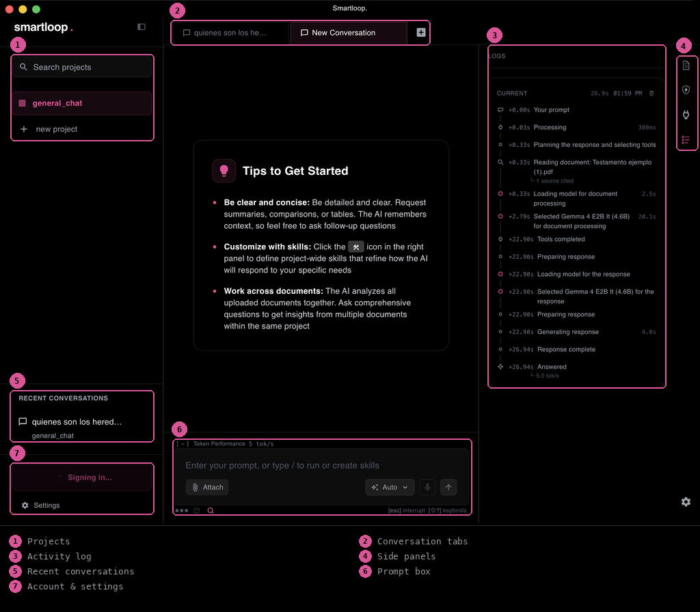Open the Auto model selection dropdown
700x612 pixels.
tap(390, 487)
